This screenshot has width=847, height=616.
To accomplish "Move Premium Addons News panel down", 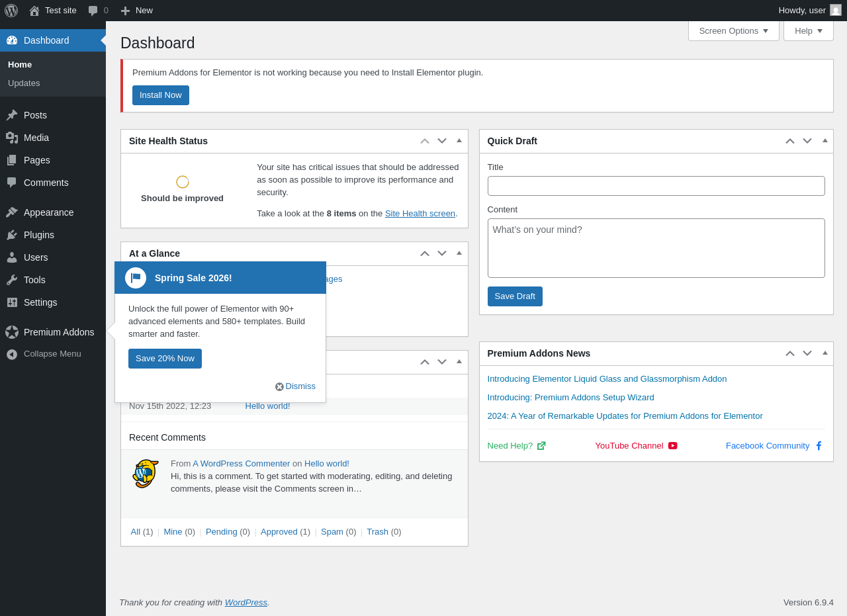I will (x=807, y=353).
